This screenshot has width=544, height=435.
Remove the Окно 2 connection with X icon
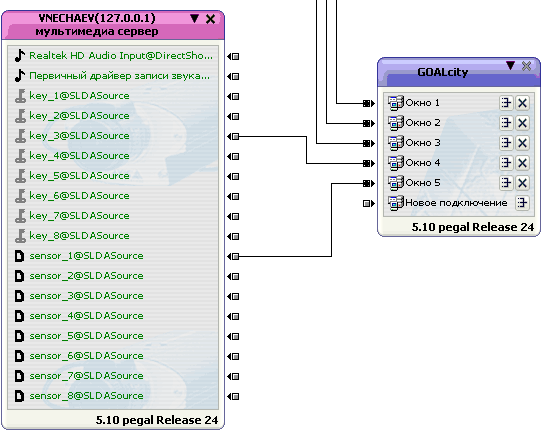(522, 123)
